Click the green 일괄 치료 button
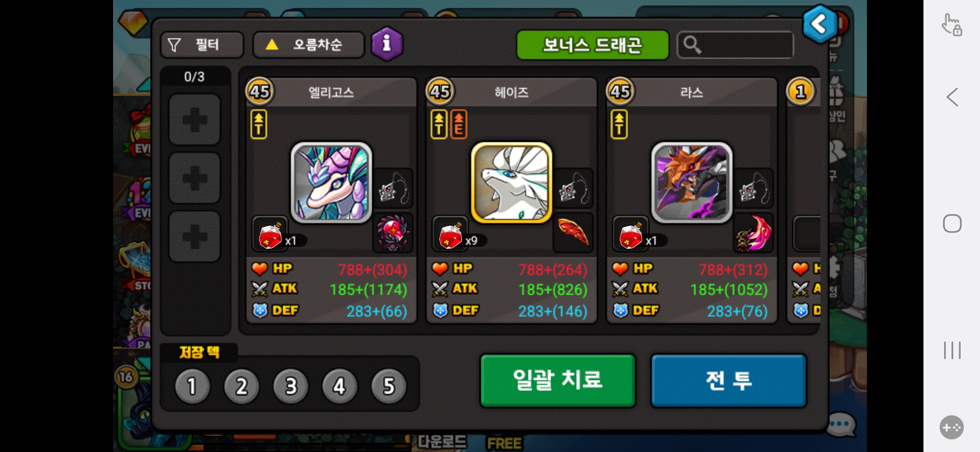The image size is (980, 452). point(558,380)
